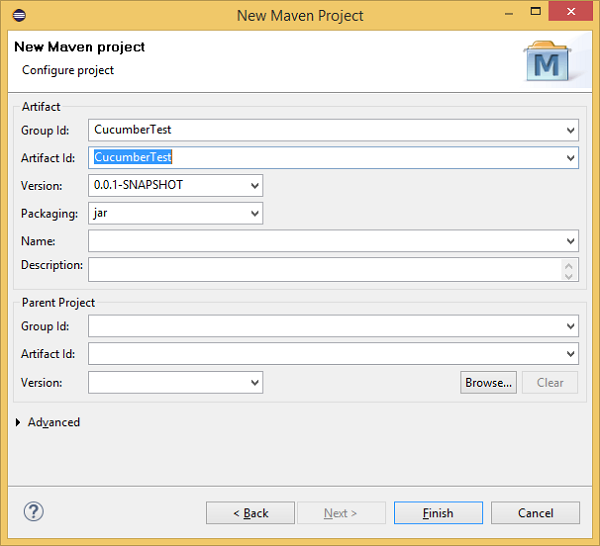Expand the Advanced section
This screenshot has width=600, height=546.
(20, 423)
